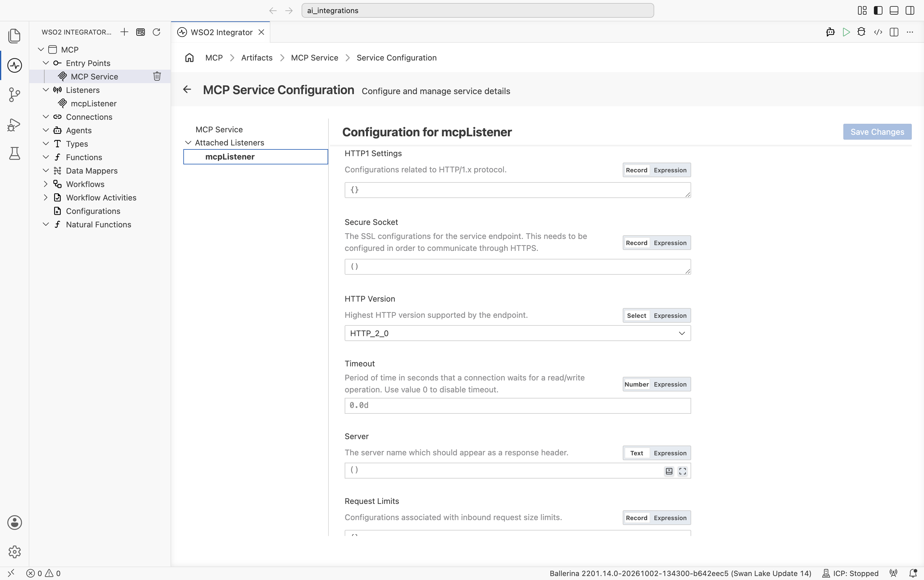Select MCP Service in configuration side list
The image size is (924, 580).
(219, 130)
